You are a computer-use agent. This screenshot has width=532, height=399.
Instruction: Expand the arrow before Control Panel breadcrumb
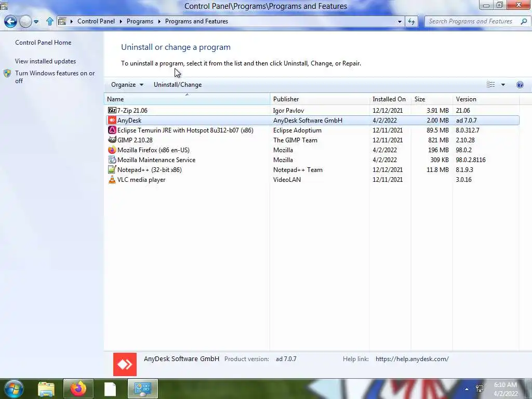pos(72,21)
